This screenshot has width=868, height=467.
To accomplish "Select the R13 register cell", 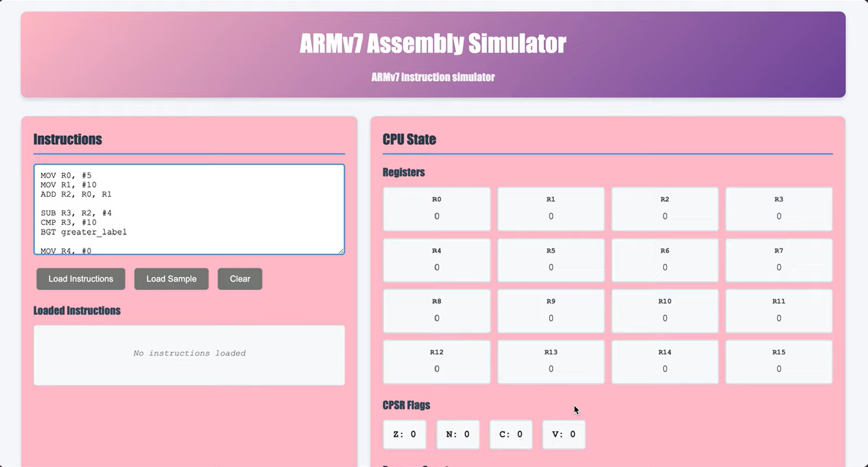I will pyautogui.click(x=550, y=362).
